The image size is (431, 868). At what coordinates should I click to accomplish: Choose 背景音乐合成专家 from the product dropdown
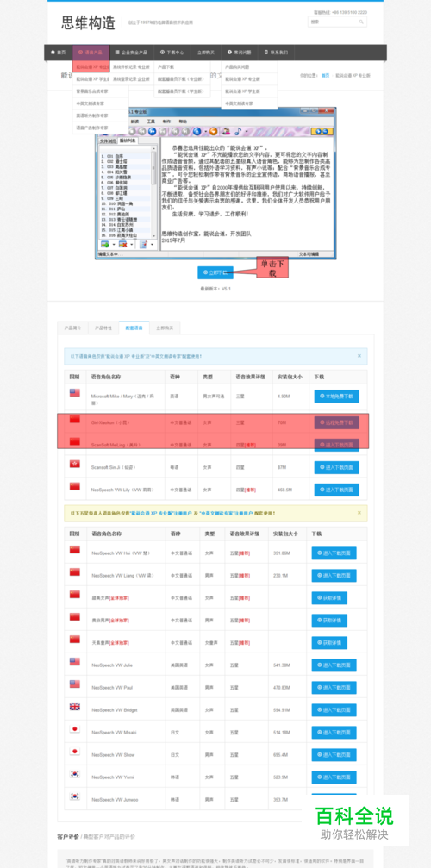(100, 91)
